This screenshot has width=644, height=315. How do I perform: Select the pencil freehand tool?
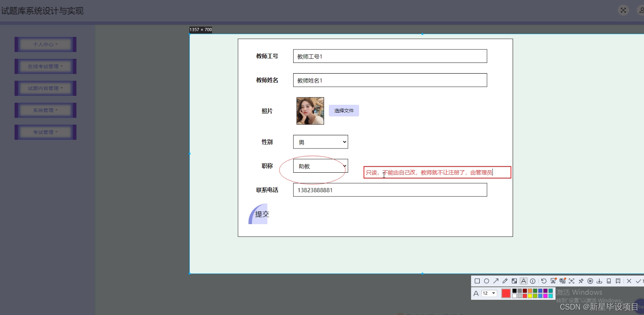click(505, 281)
